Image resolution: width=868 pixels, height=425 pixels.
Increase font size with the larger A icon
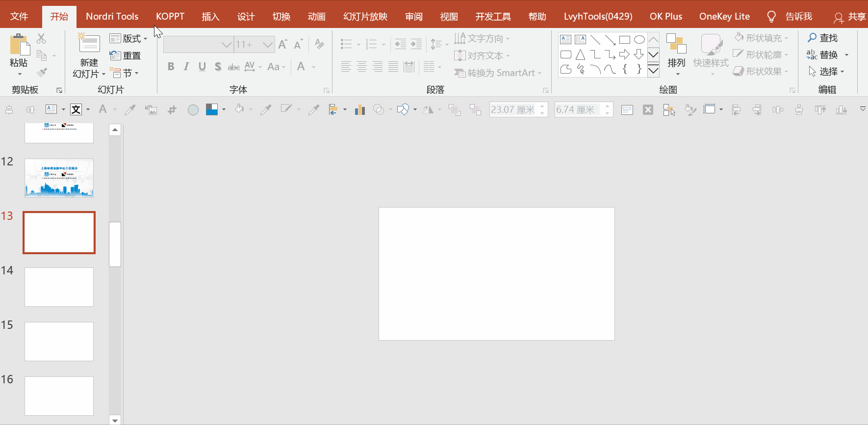click(x=283, y=44)
